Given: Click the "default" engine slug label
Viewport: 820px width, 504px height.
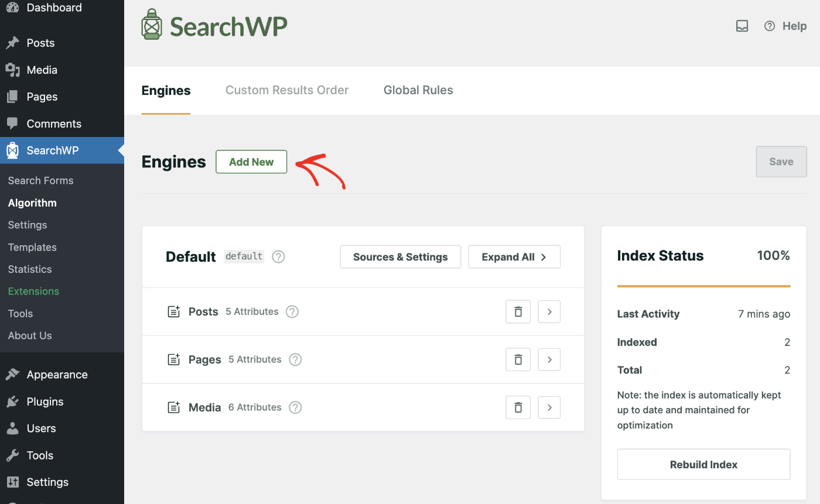Looking at the screenshot, I should 244,256.
